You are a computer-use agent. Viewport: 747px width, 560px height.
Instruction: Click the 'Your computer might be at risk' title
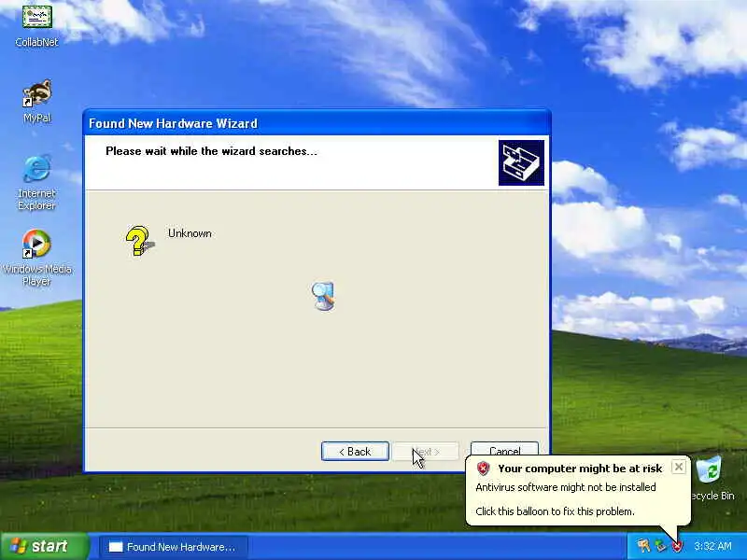[x=580, y=469]
